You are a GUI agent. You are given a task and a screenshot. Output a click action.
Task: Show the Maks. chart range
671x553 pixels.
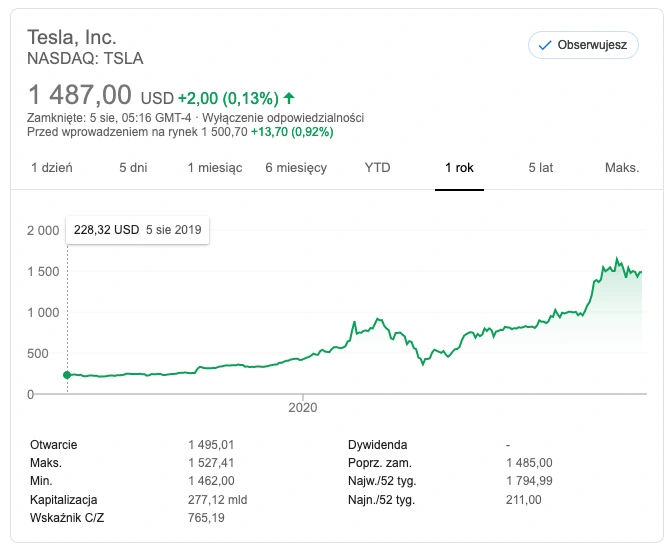point(622,167)
